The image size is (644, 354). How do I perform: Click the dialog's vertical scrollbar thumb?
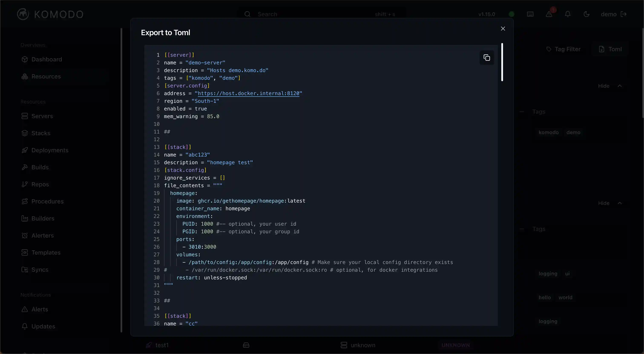coord(502,62)
